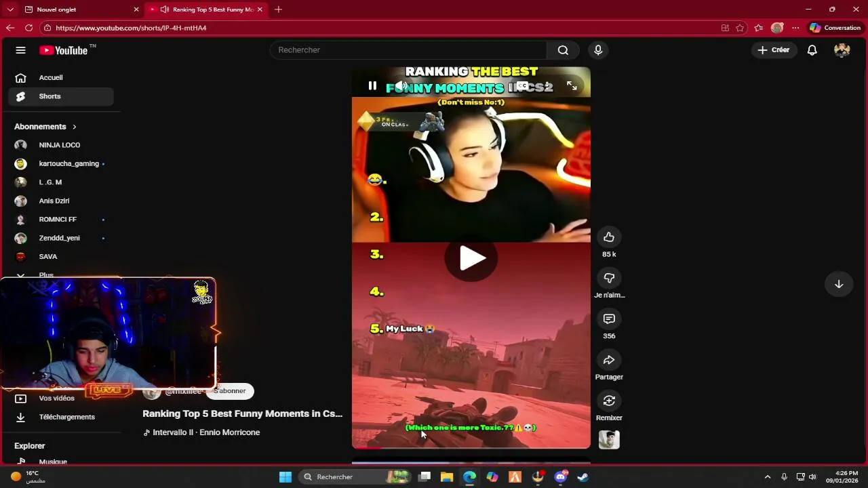The width and height of the screenshot is (868, 488).
Task: Dislike the short with thumbs down
Action: [609, 278]
